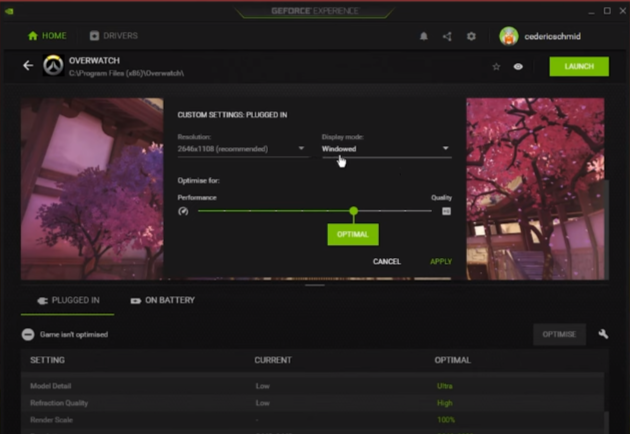Launch Overwatch with LAUNCH button
The height and width of the screenshot is (434, 630).
click(x=579, y=67)
